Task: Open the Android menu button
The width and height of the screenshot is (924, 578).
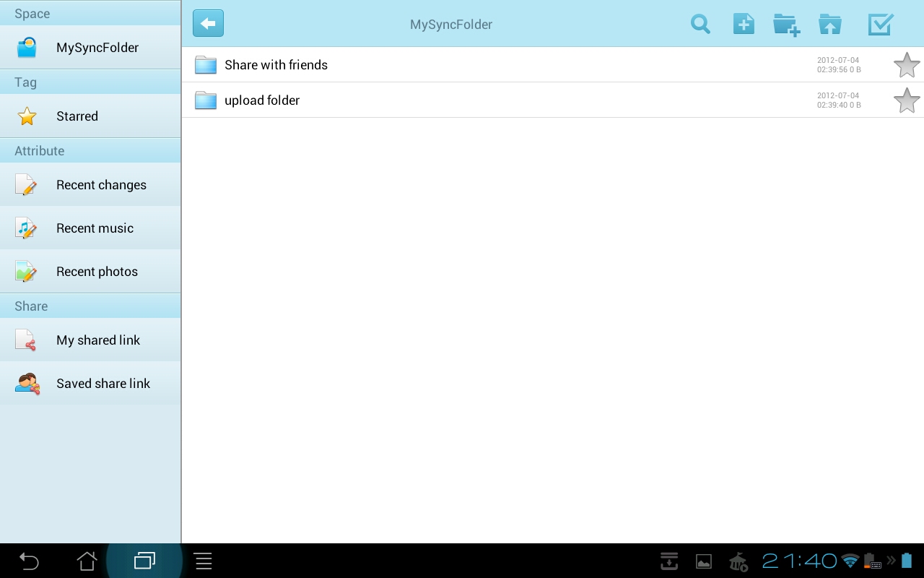Action: [203, 561]
